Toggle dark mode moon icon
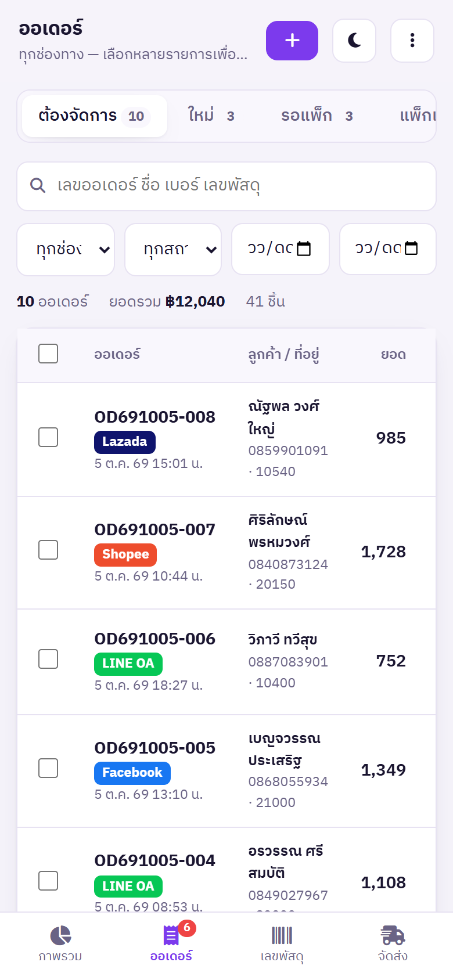The image size is (453, 980). (354, 41)
